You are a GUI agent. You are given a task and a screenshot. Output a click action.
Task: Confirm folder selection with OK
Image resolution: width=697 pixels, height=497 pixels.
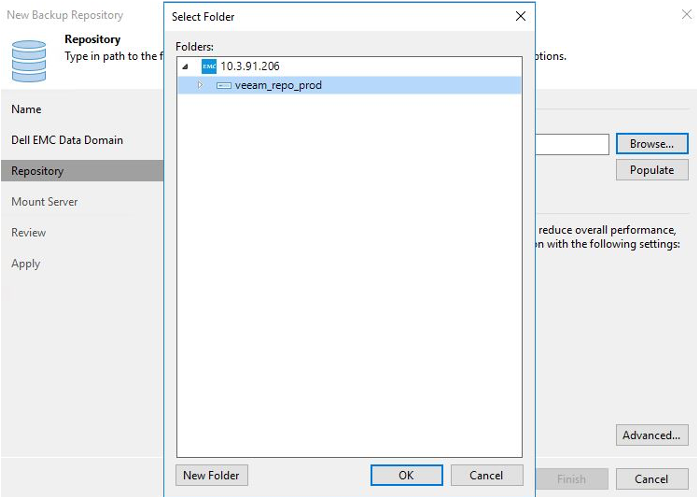coord(406,475)
